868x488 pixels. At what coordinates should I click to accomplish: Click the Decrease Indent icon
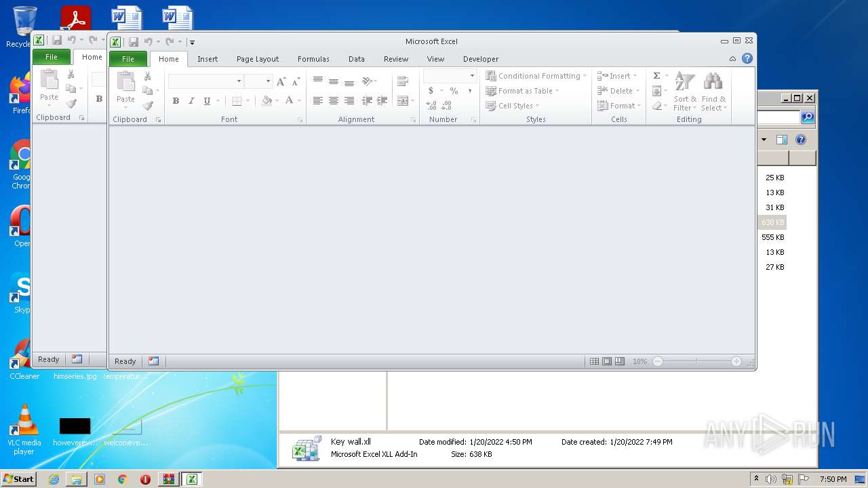pos(367,101)
